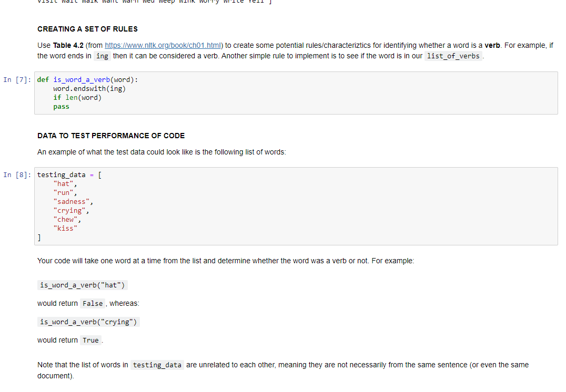Open the NLTK book chapter link
This screenshot has height=392, width=566.
point(163,45)
